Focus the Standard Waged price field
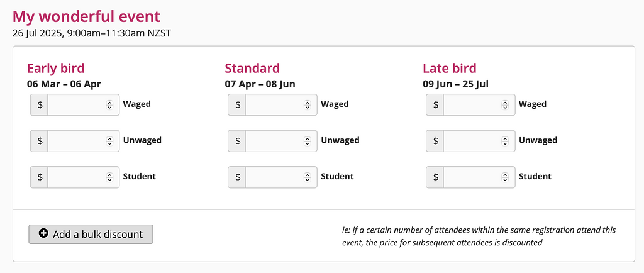This screenshot has height=273, width=644. 281,104
